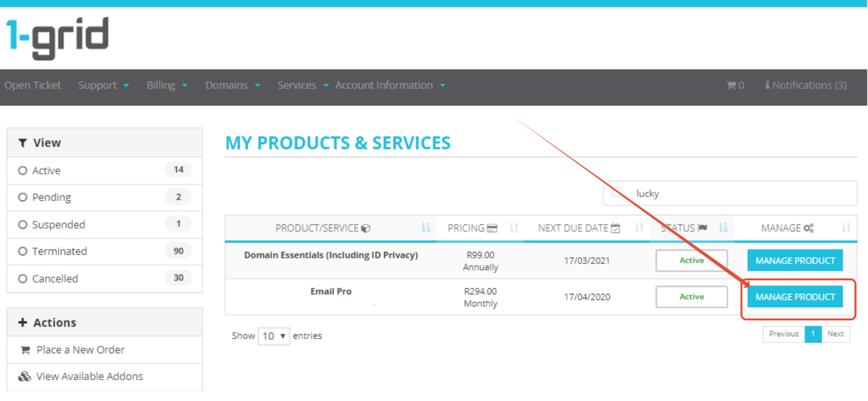Screen dimensions: 868x401
Task: Click the Active count badge 14
Action: click(178, 170)
